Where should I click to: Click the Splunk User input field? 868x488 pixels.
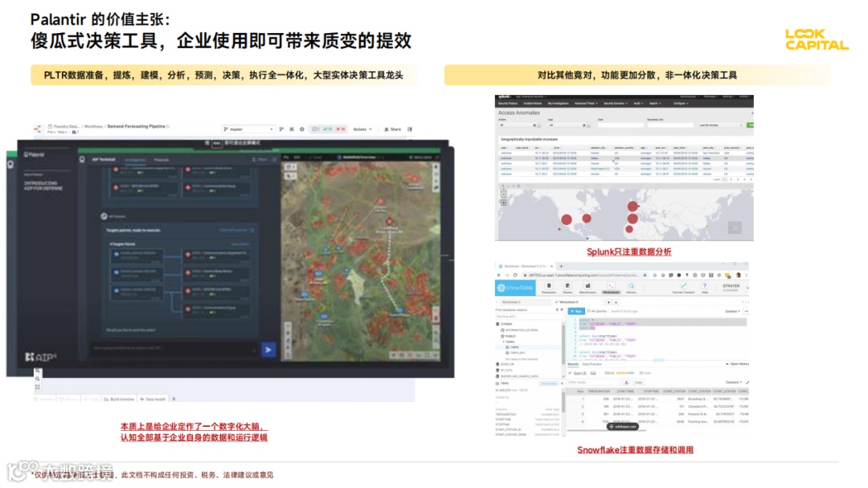(620, 125)
